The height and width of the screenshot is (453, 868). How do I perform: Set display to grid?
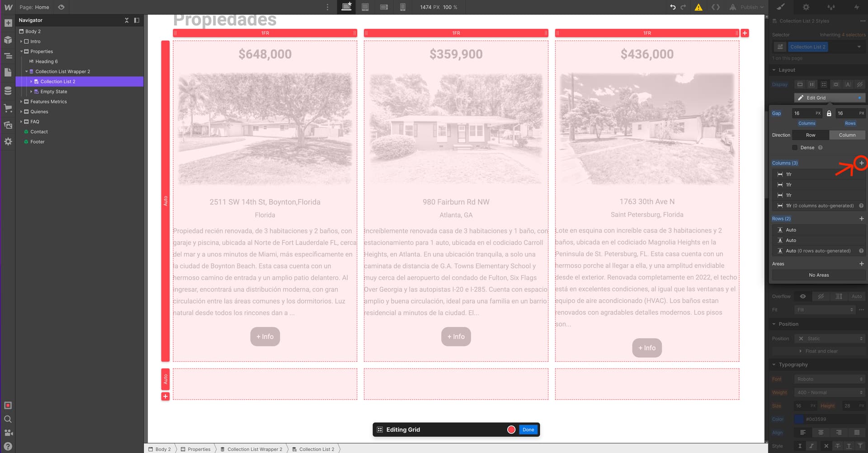pos(824,84)
